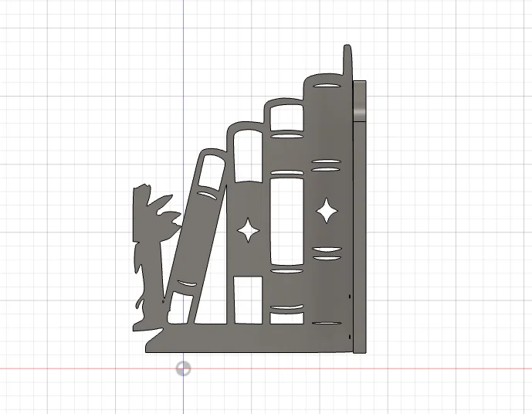This screenshot has width=532, height=414.
Task: Select the vertical back plate of bookend
Action: point(360,217)
